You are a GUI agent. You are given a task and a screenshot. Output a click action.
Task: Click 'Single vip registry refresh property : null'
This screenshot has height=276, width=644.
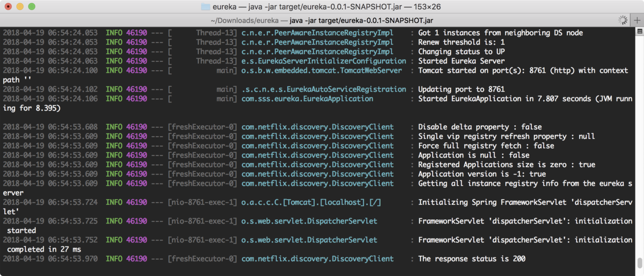tap(506, 136)
